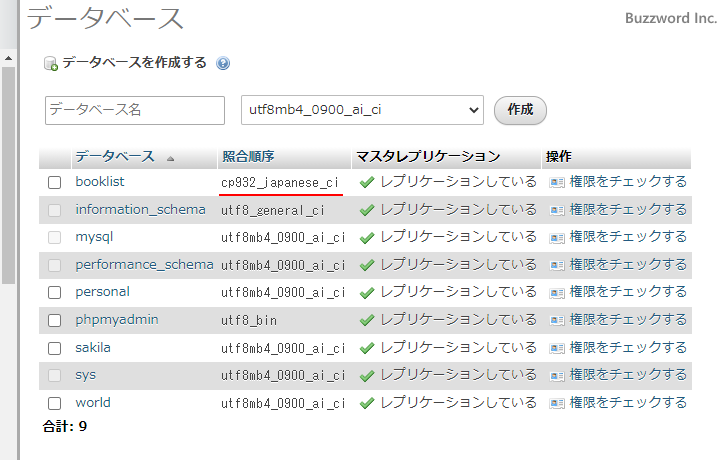The image size is (728, 460).
Task: Click privileges icon in sakila row
Action: pos(557,348)
